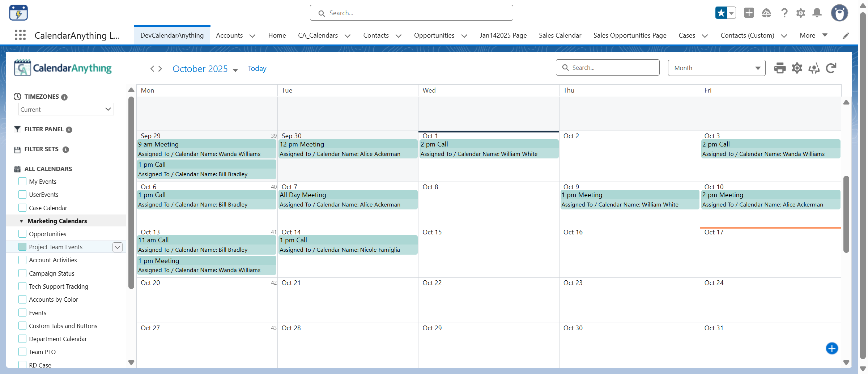Click the Today link
The height and width of the screenshot is (374, 868).
pos(257,69)
